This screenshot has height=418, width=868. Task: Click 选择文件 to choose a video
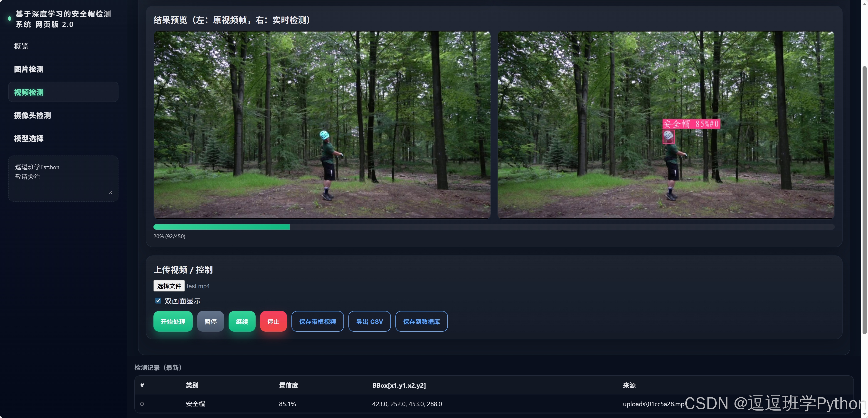coord(169,286)
